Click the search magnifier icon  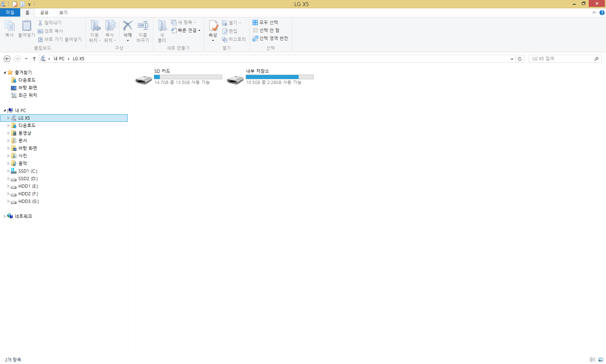[x=597, y=59]
